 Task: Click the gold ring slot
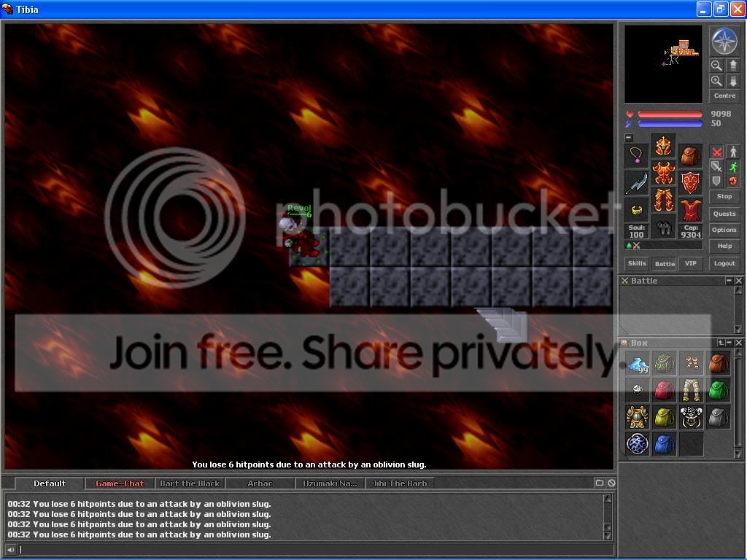pos(636,210)
